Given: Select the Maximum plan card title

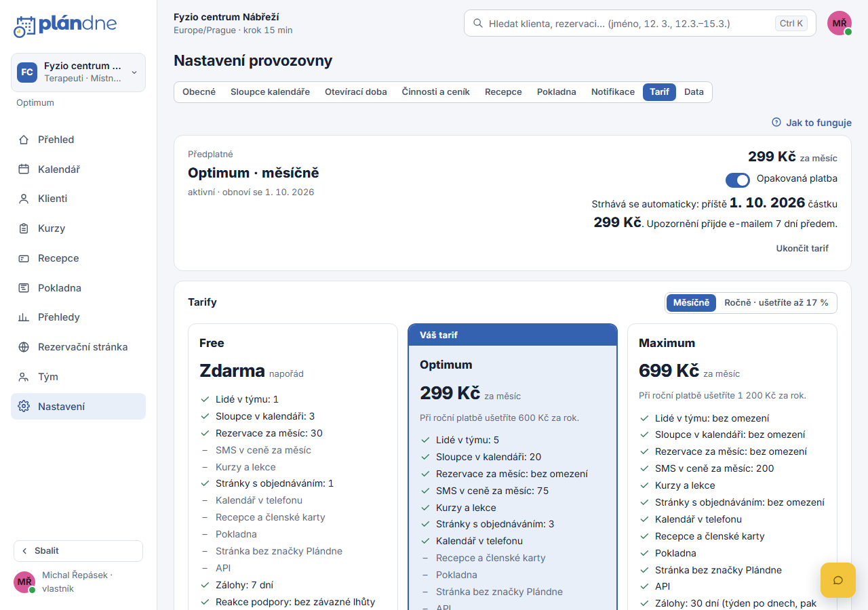Looking at the screenshot, I should click(667, 343).
